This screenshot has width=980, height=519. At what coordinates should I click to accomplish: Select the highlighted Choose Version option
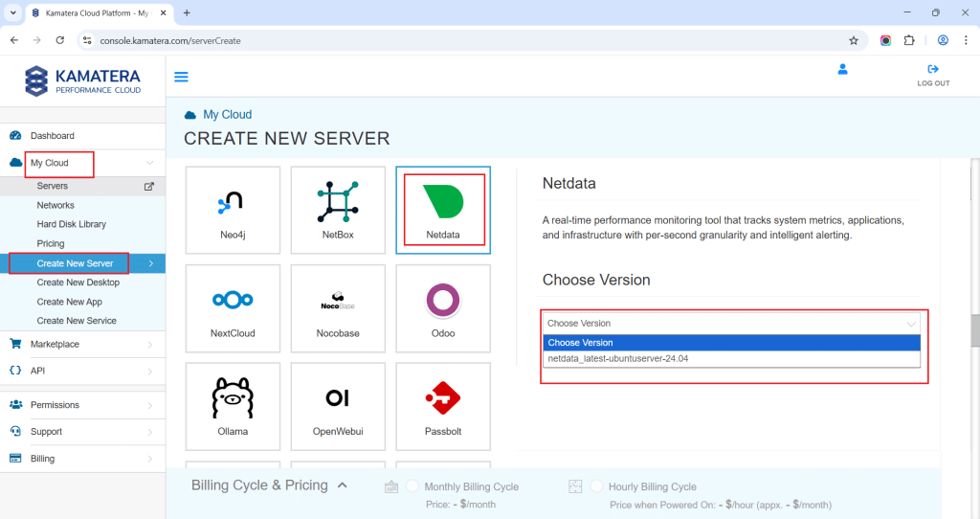[x=731, y=343]
